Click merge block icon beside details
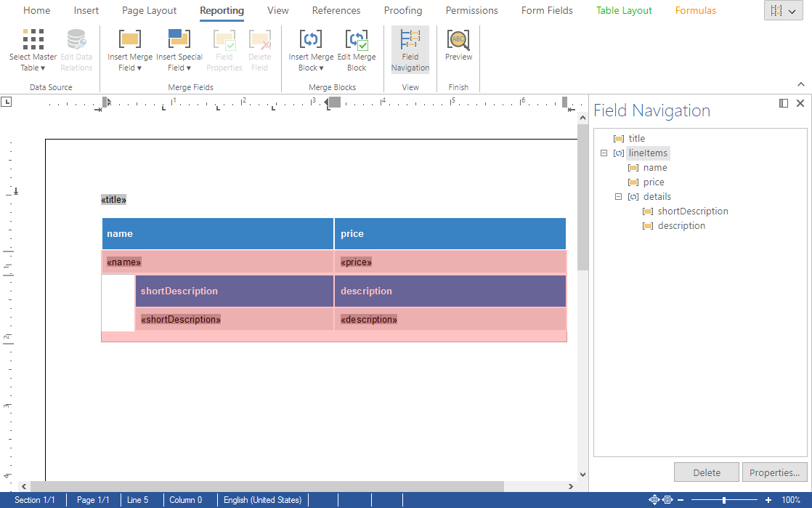Image resolution: width=812 pixels, height=508 pixels. 633,196
